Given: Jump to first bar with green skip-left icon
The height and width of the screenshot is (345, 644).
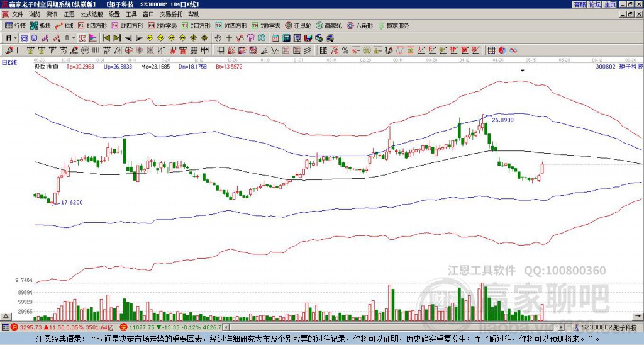Looking at the screenshot, I should (106, 38).
